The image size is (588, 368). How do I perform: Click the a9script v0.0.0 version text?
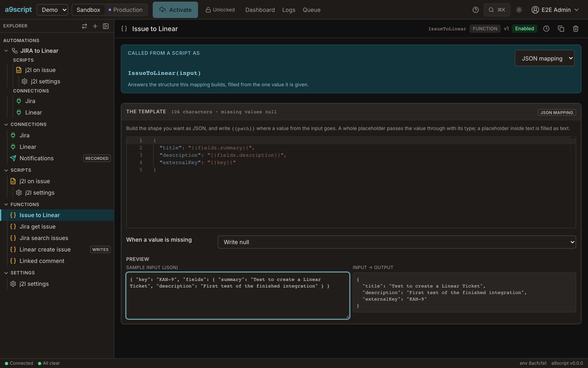[567, 363]
